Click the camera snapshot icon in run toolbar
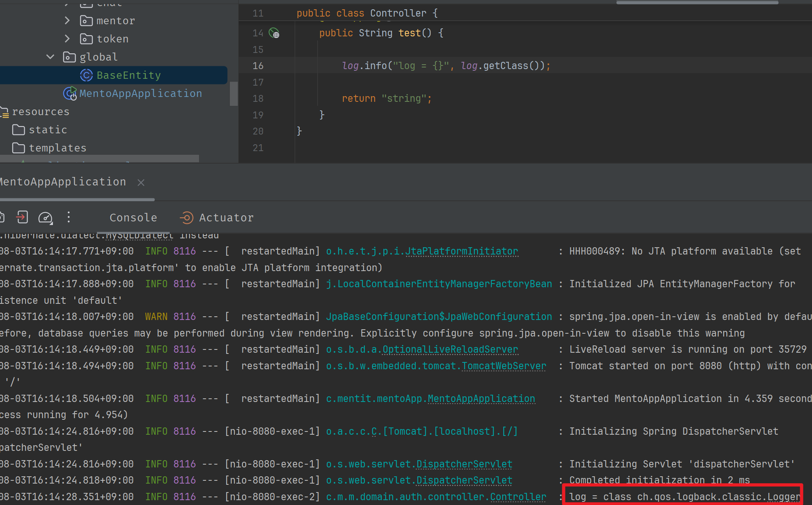Screen dimensions: 812x505 coord(2,217)
